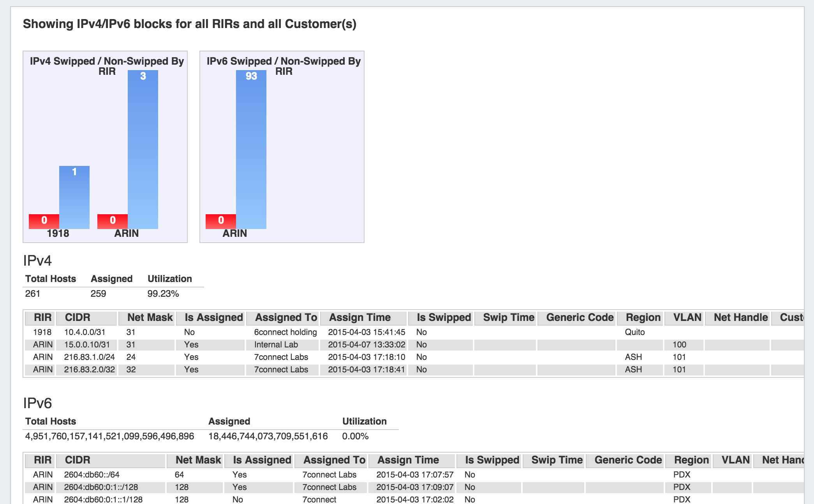Sort IPv4 table by Assign Time
The height and width of the screenshot is (504, 814).
(360, 317)
